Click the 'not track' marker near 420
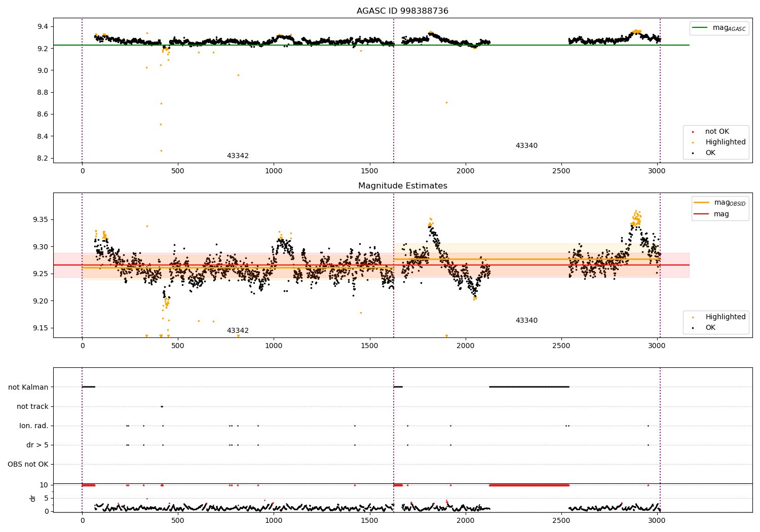Viewport: 760px width, 532px height. click(x=162, y=406)
